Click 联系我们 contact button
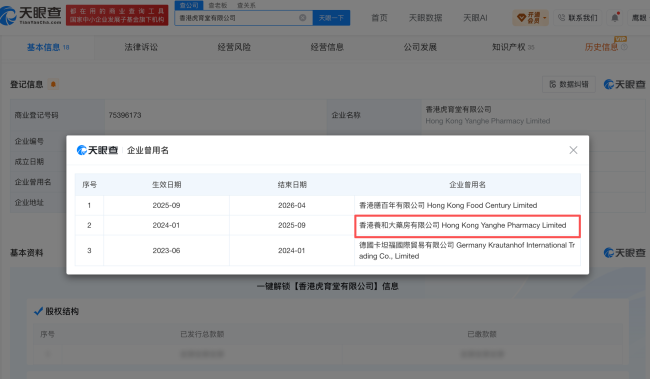 click(x=578, y=18)
